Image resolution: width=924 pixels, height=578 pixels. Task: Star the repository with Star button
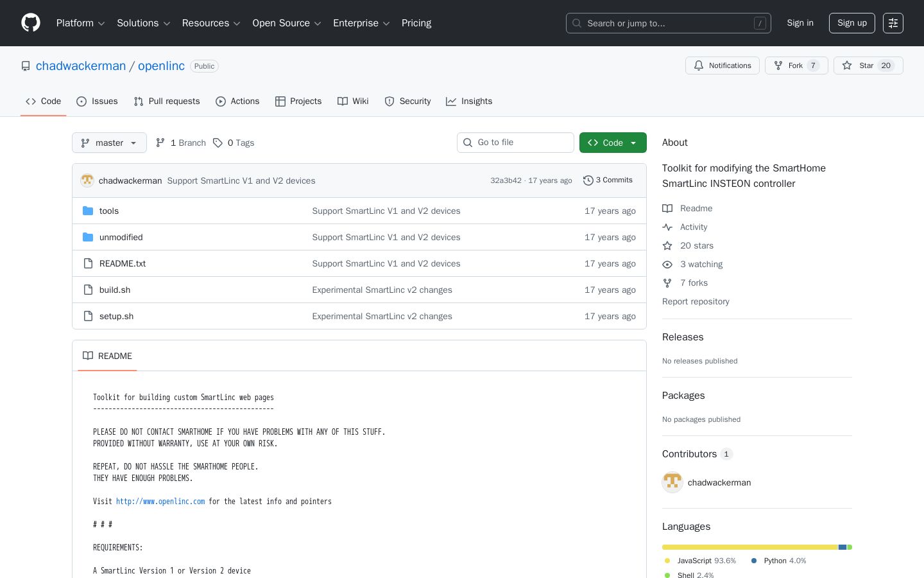(x=868, y=66)
